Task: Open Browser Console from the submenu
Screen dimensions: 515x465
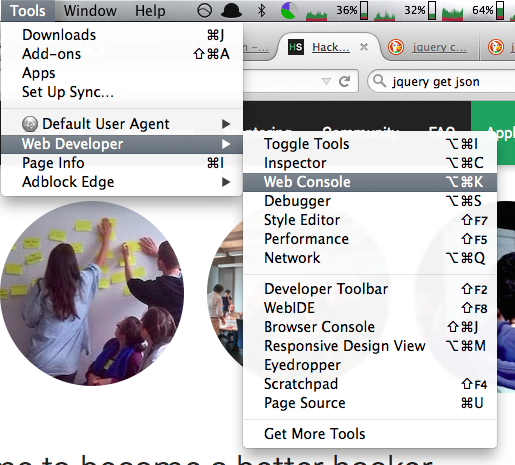Action: (x=370, y=327)
